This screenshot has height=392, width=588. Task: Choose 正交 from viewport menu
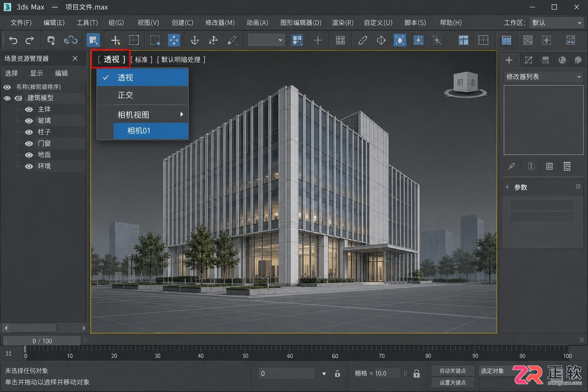143,95
